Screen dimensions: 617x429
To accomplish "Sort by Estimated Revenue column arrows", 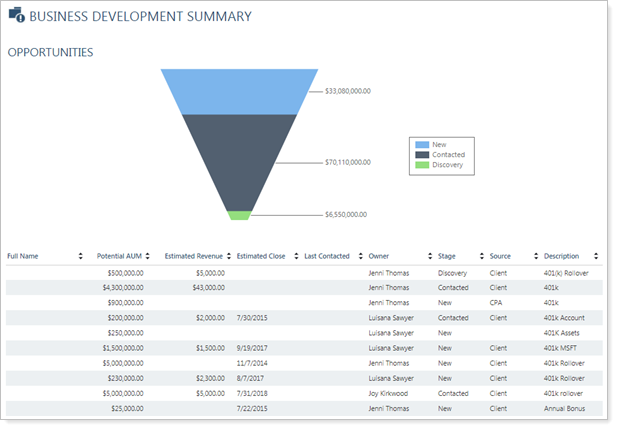I will [229, 257].
